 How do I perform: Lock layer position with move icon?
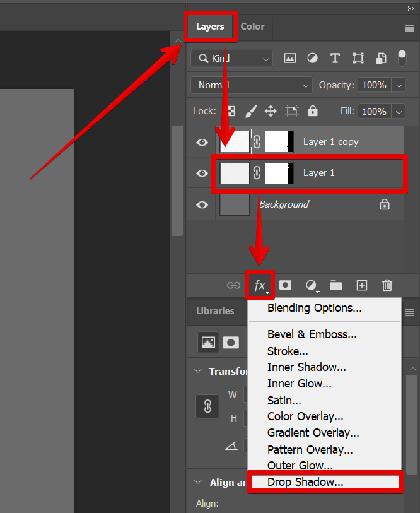tap(271, 111)
